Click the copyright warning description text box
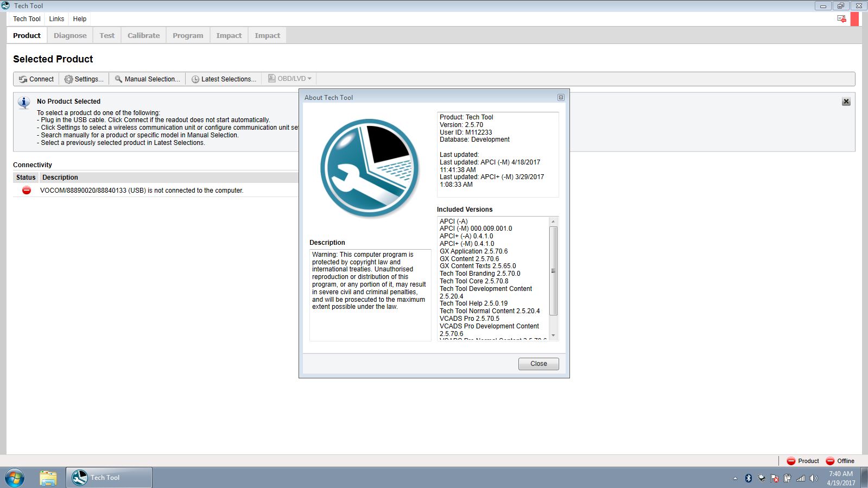868x488 pixels. [x=370, y=295]
